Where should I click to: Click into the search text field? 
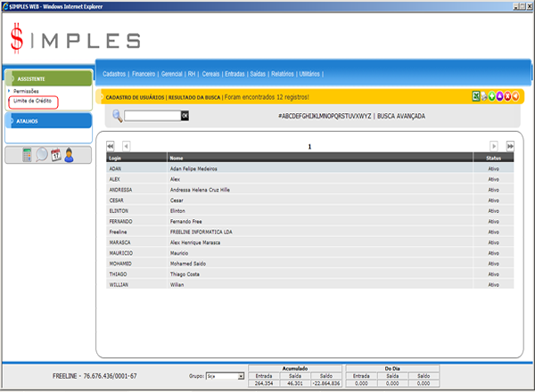point(152,116)
